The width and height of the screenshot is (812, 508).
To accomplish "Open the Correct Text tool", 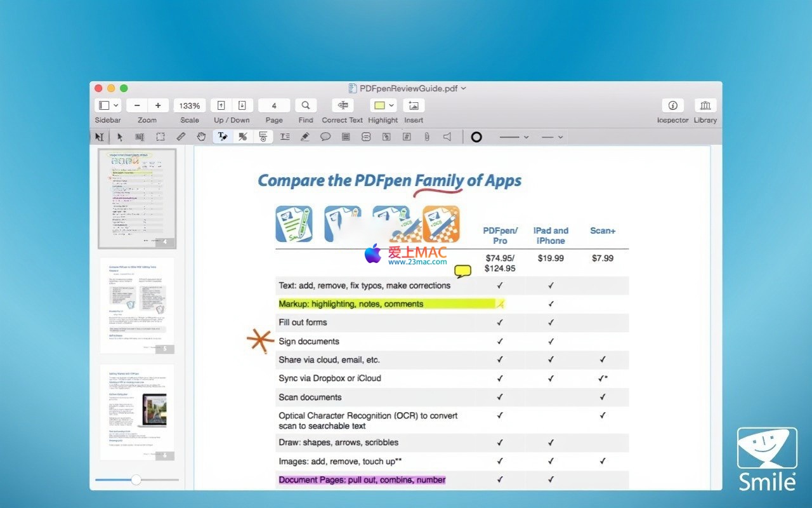I will pyautogui.click(x=343, y=105).
